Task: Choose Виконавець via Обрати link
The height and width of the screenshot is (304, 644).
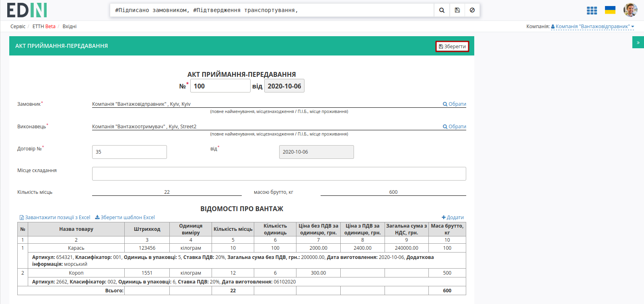Action: [x=455, y=126]
